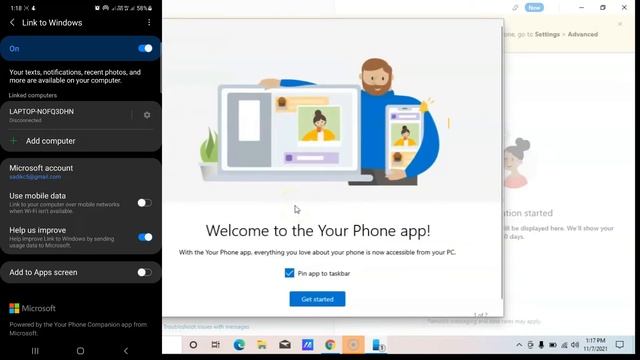Click the Get started button
This screenshot has width=640, height=360.
point(318,299)
